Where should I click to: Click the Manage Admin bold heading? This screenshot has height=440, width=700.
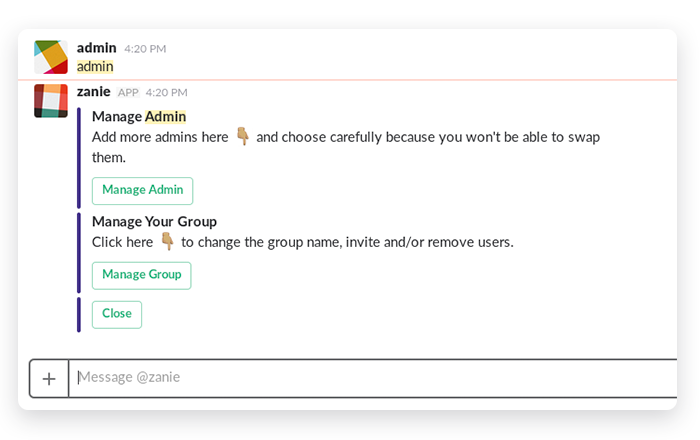139,116
